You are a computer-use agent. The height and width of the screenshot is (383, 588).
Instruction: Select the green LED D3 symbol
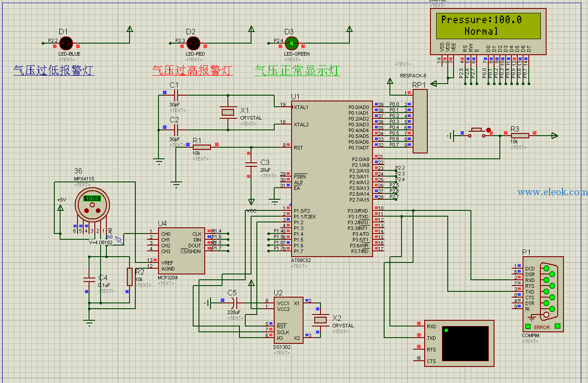(292, 43)
